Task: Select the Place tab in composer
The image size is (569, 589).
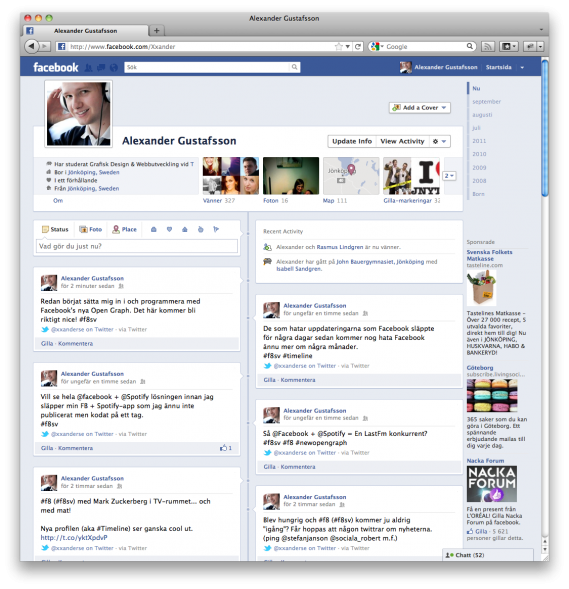Action: [x=125, y=229]
